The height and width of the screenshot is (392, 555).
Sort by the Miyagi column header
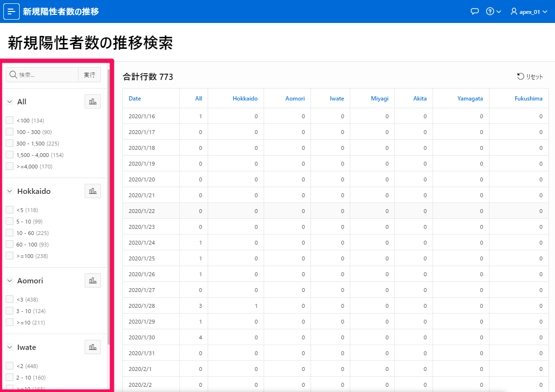point(379,99)
